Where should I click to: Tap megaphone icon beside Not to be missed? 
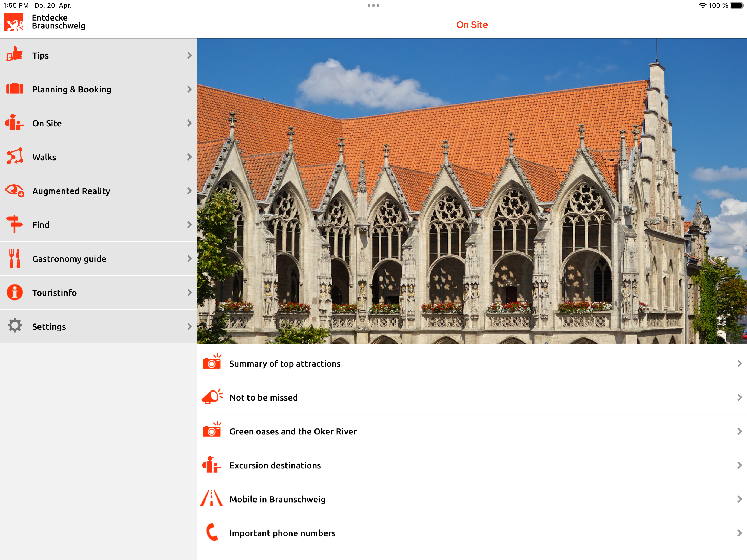coord(212,396)
